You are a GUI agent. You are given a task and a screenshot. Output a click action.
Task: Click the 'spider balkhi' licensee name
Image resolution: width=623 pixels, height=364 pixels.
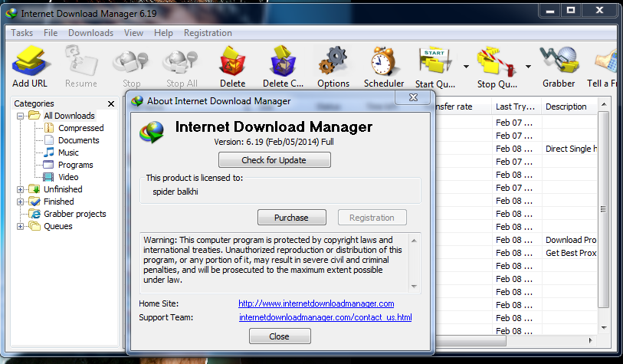click(175, 192)
